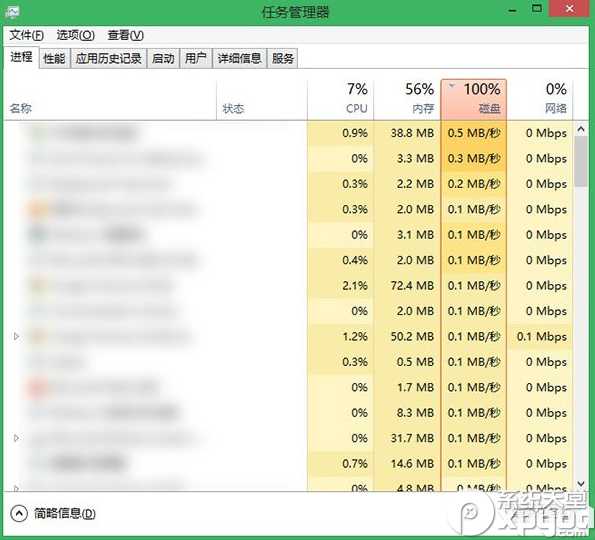Select the 0.3 MB/秒 disk cell
This screenshot has width=595, height=540.
tap(474, 159)
